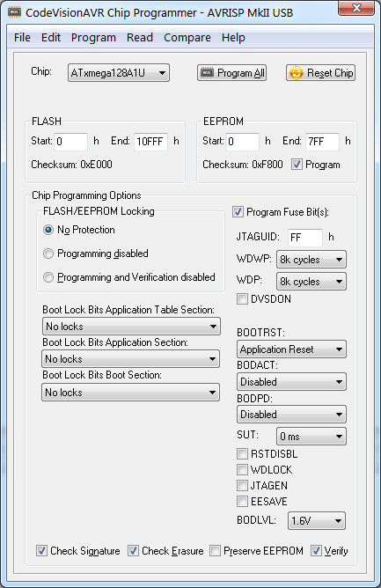Open the Compare menu
This screenshot has height=588, width=381.
pos(187,38)
